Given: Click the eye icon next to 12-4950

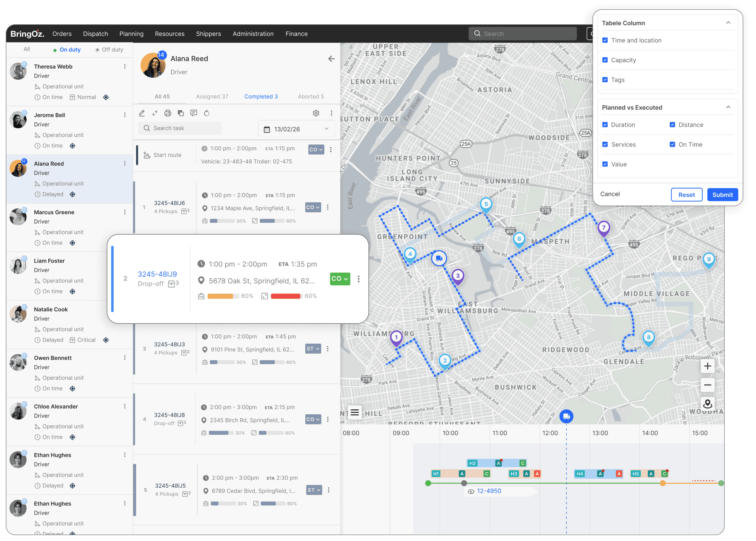Looking at the screenshot, I should point(471,492).
